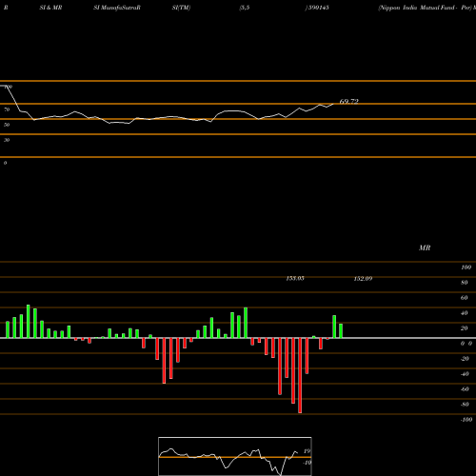Click the 'Nippon India Mutual Fund' title text

pyautogui.click(x=416, y=8)
